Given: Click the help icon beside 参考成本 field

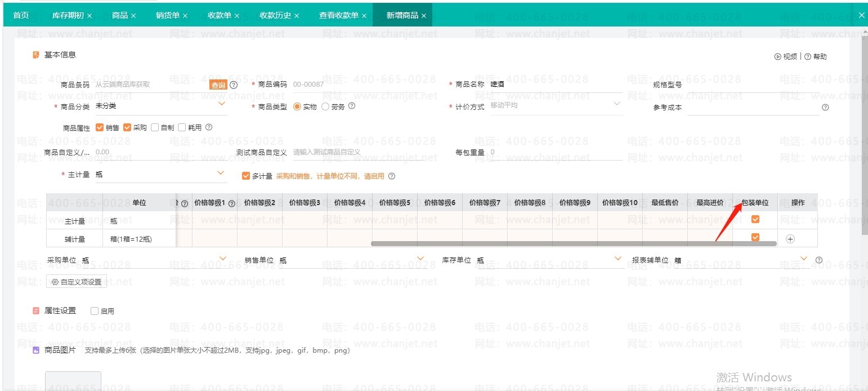Looking at the screenshot, I should pyautogui.click(x=825, y=107).
